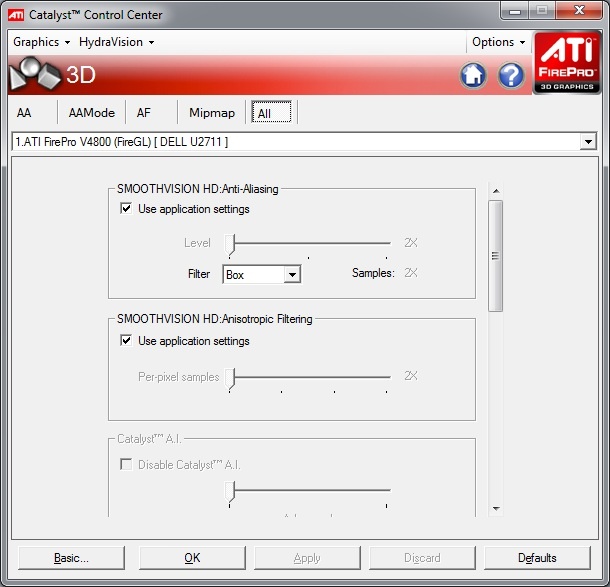The image size is (610, 587).
Task: Click the SMOOTHVISION HD:Anisotropic Filtering group title
Action: point(215,319)
